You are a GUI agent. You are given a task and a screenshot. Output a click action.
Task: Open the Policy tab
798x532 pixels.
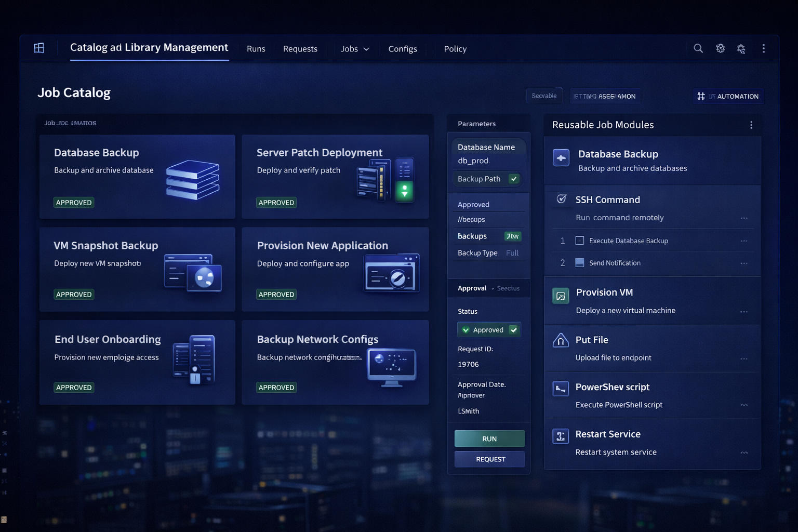coord(455,49)
